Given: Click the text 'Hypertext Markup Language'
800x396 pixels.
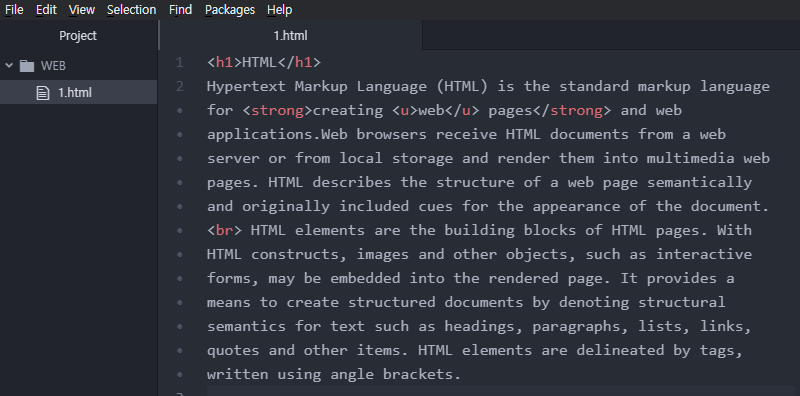Looking at the screenshot, I should pos(317,87).
